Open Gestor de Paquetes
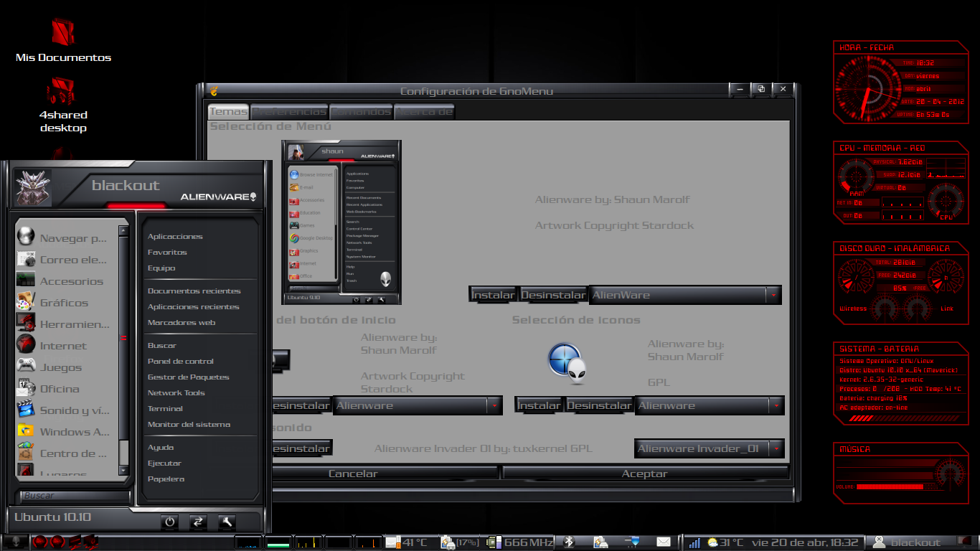This screenshot has width=980, height=551. pyautogui.click(x=189, y=377)
